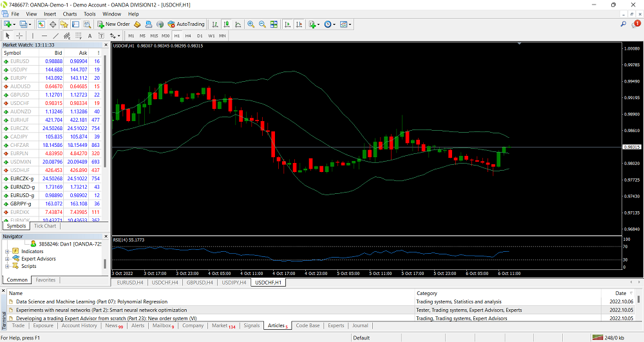Switch timeframe to M1
This screenshot has width=644, height=342.
point(131,35)
